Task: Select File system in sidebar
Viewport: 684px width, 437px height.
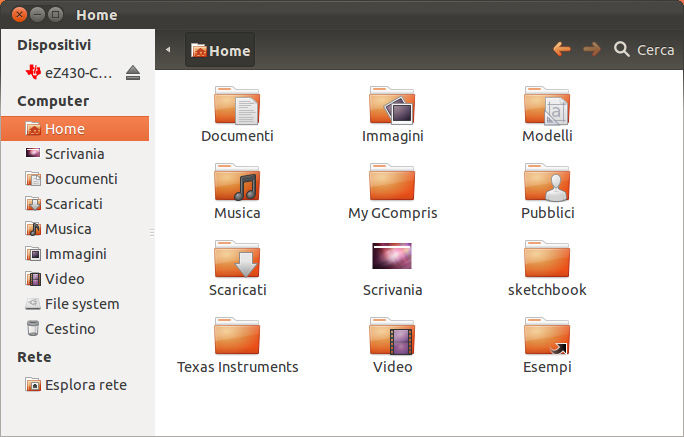Action: tap(81, 304)
